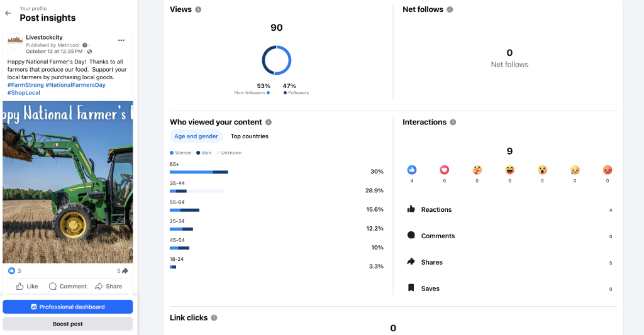Click the info icon beside Interactions
The width and height of the screenshot is (644, 335).
(x=453, y=123)
